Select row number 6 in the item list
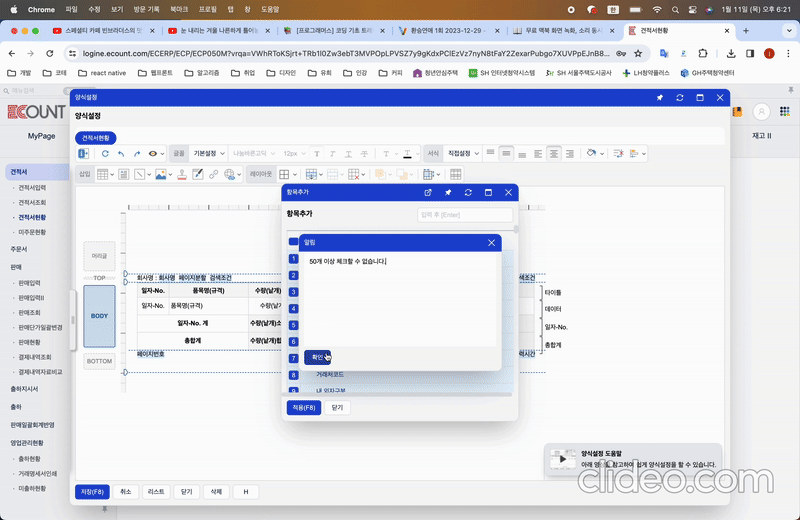 point(293,342)
